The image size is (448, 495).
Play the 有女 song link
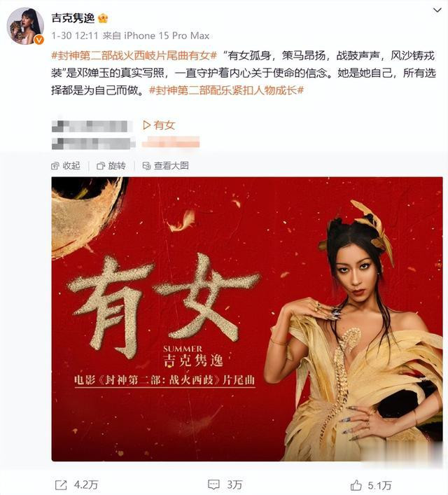click(x=159, y=125)
